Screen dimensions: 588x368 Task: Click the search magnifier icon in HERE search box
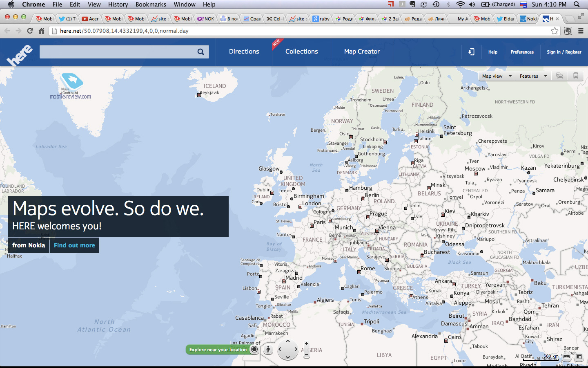tap(200, 52)
